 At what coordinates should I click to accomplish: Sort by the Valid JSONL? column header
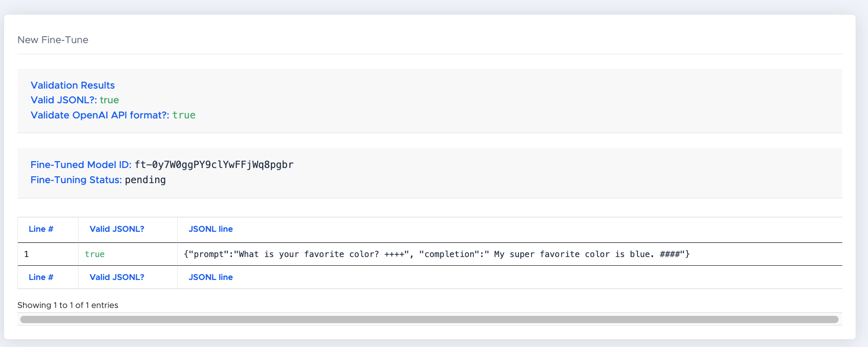(x=117, y=229)
